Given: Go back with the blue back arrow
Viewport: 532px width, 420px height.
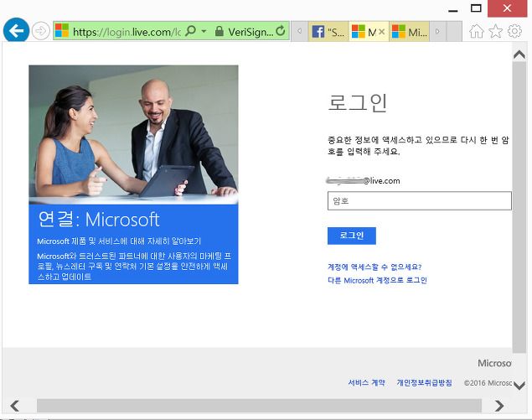Looking at the screenshot, I should (x=16, y=30).
